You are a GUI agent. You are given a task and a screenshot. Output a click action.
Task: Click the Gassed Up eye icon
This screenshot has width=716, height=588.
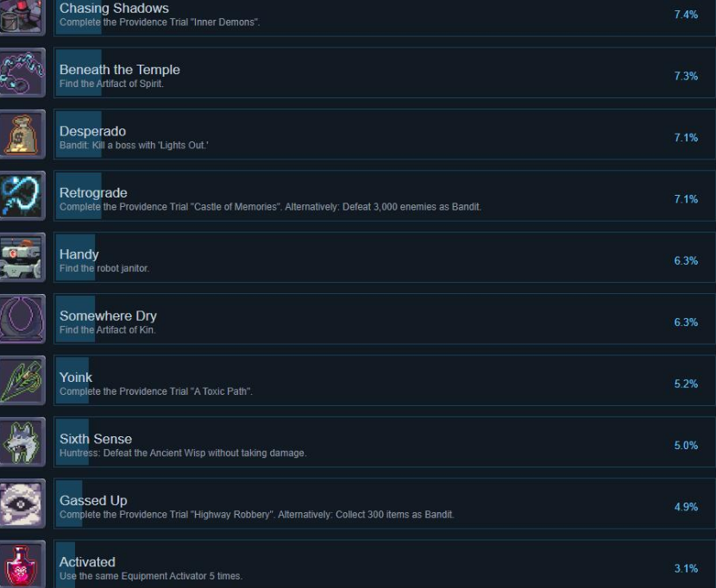pyautogui.click(x=22, y=504)
